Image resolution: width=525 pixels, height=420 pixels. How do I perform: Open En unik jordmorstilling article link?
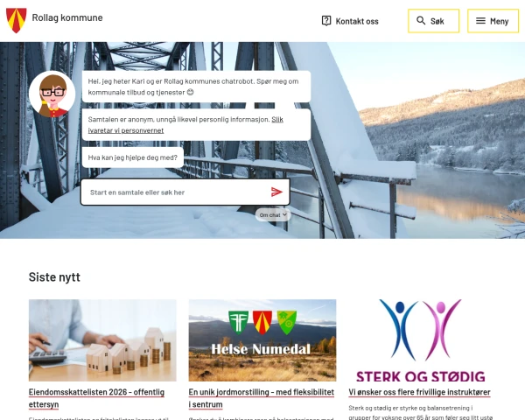click(x=261, y=398)
